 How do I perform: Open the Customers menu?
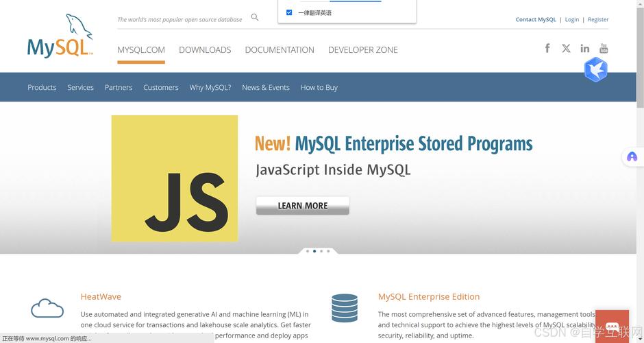point(160,87)
